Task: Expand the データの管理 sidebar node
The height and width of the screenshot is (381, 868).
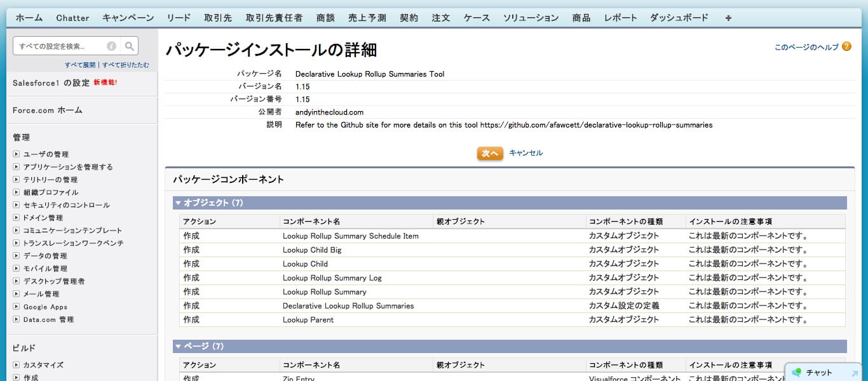Action: tap(17, 256)
